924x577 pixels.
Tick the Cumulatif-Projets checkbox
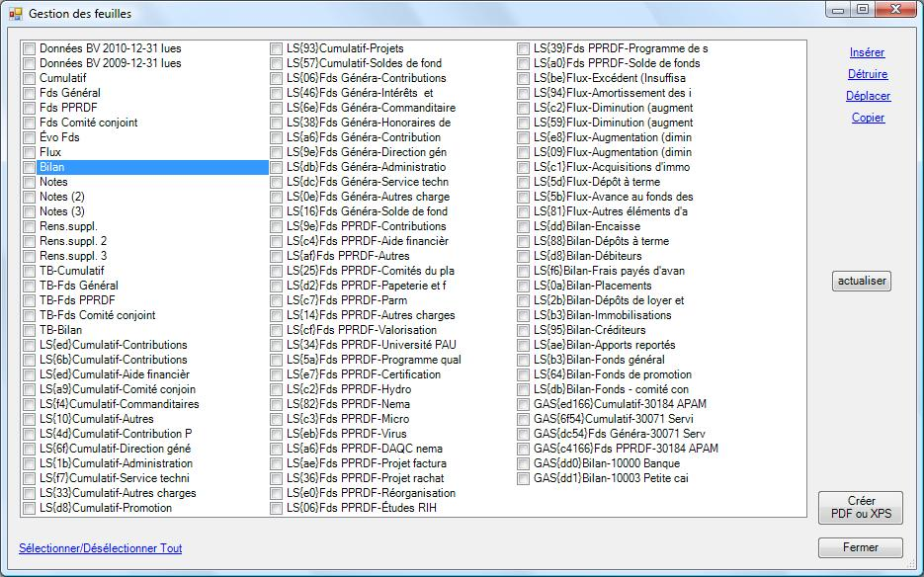[276, 48]
